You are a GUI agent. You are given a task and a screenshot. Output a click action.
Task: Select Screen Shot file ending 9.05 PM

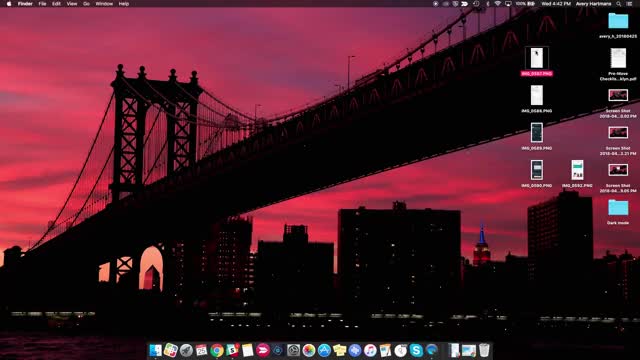tap(618, 178)
